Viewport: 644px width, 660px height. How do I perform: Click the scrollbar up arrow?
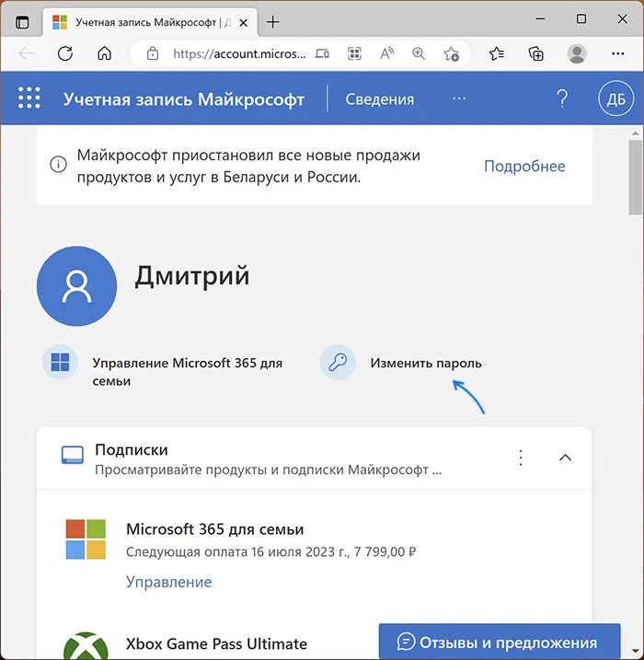pyautogui.click(x=635, y=133)
